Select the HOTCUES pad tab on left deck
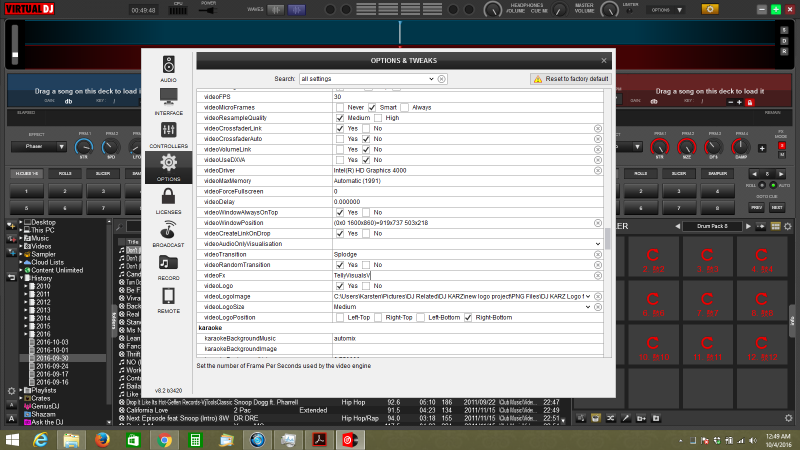 [x=27, y=173]
